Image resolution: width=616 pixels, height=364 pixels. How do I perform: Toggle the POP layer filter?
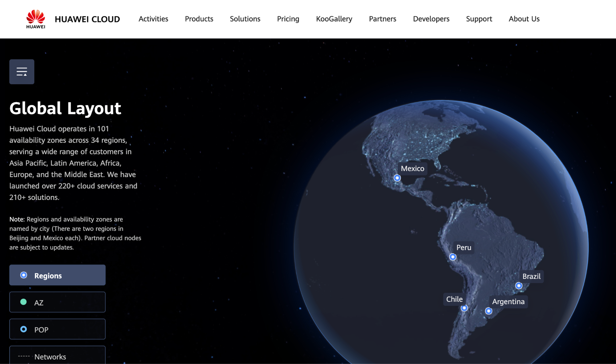point(57,329)
